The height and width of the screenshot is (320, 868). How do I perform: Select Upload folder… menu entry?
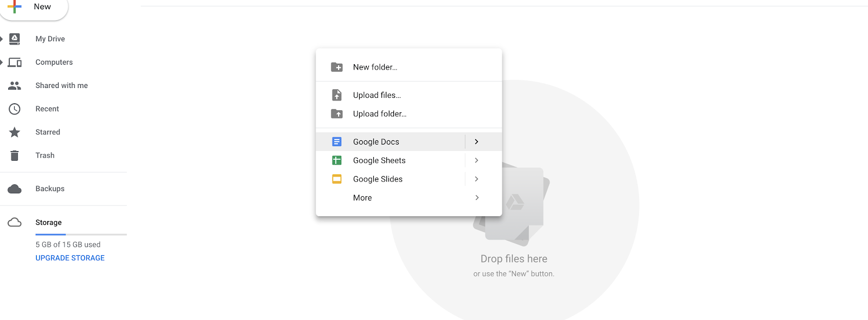pyautogui.click(x=409, y=114)
